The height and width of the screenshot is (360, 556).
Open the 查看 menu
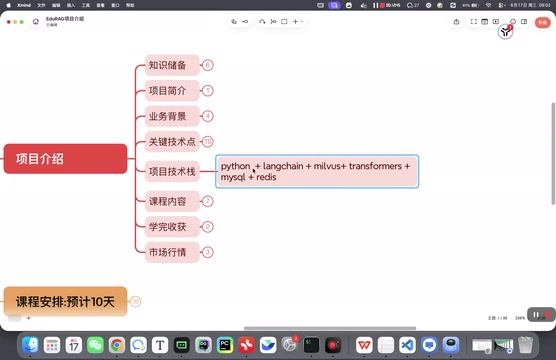tap(101, 5)
